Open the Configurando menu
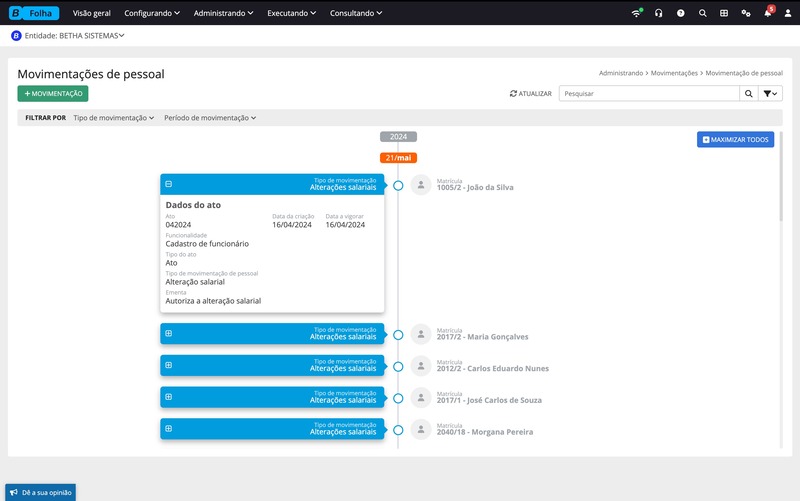The width and height of the screenshot is (800, 501). tap(152, 13)
